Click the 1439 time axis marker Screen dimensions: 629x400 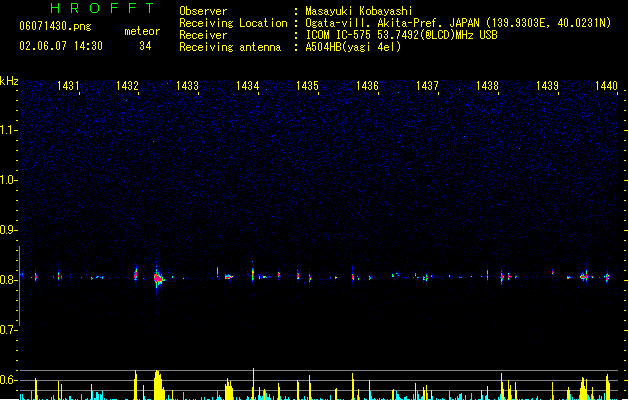point(547,86)
